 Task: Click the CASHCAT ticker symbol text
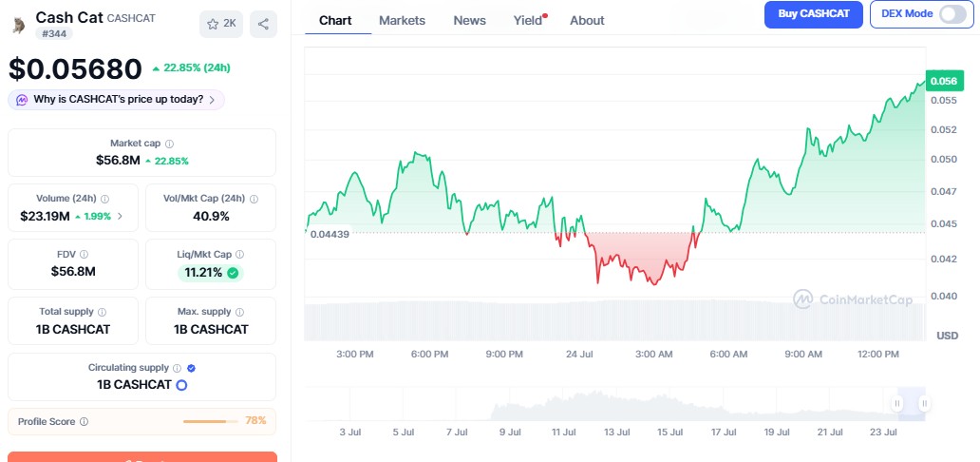tap(131, 18)
